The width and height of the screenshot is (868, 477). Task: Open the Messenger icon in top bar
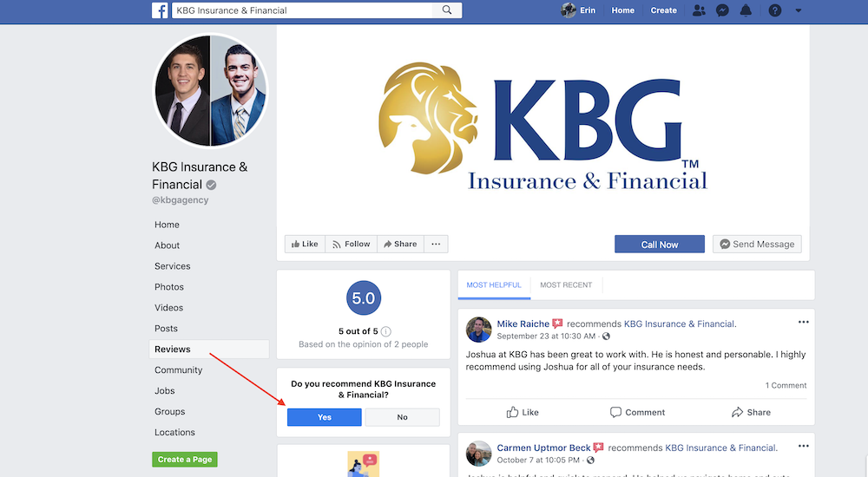click(722, 10)
